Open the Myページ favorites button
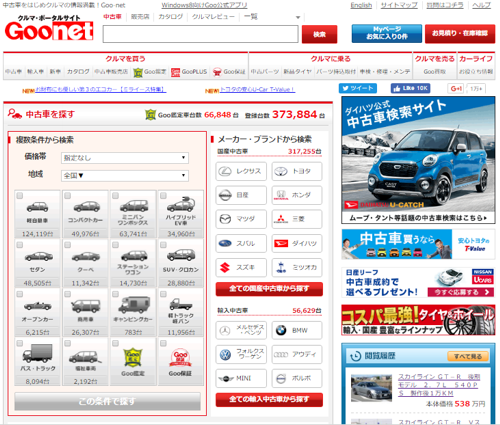Image resolution: width=500 pixels, height=425 pixels. (387, 33)
